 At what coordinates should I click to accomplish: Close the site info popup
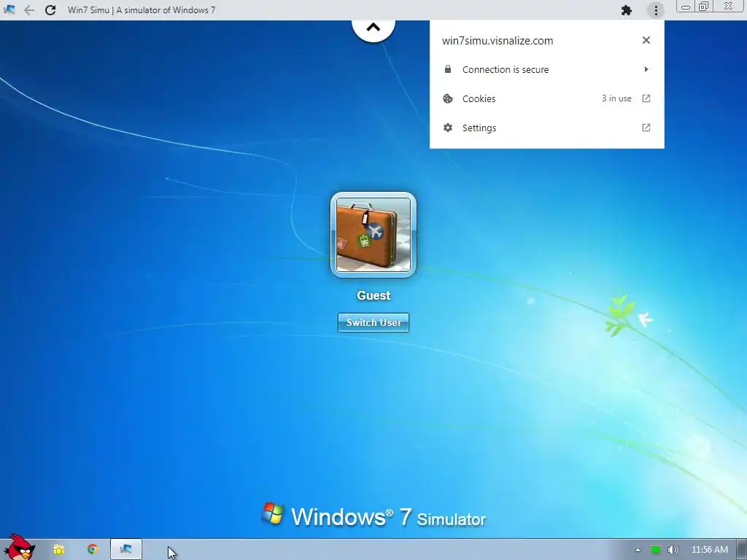[x=646, y=40]
